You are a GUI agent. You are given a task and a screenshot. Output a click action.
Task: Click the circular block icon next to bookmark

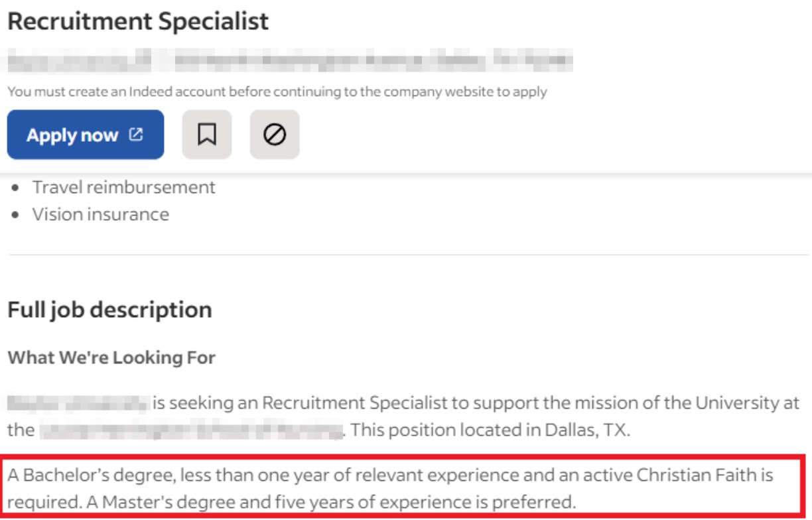tap(275, 135)
